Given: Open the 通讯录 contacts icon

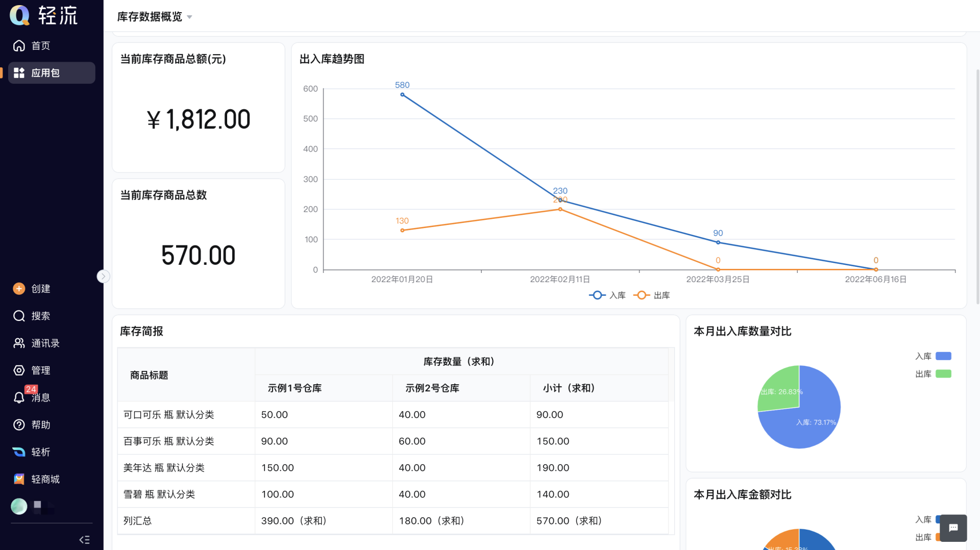Looking at the screenshot, I should click(x=19, y=343).
